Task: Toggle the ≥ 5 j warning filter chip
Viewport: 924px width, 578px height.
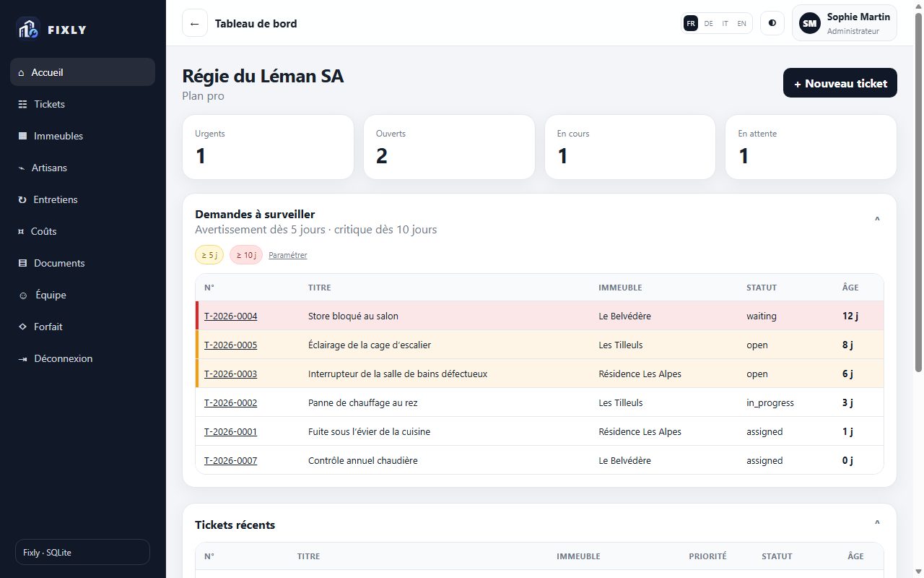Action: 209,255
